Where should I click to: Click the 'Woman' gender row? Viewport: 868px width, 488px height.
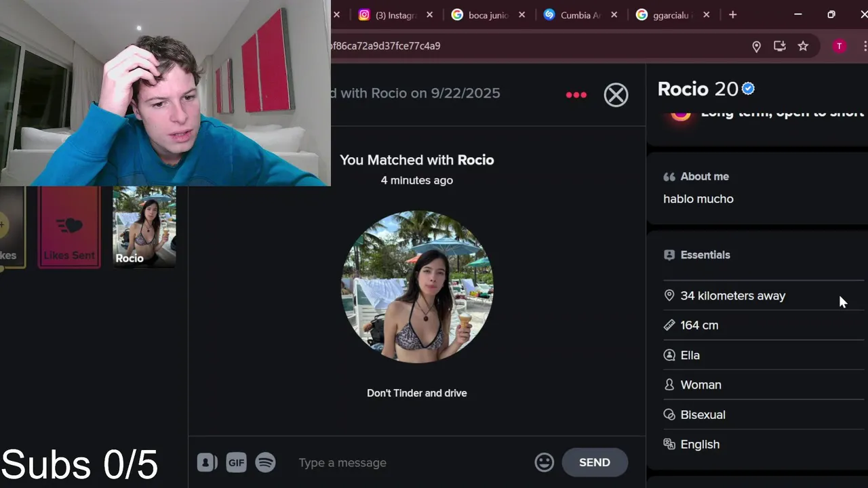click(763, 385)
